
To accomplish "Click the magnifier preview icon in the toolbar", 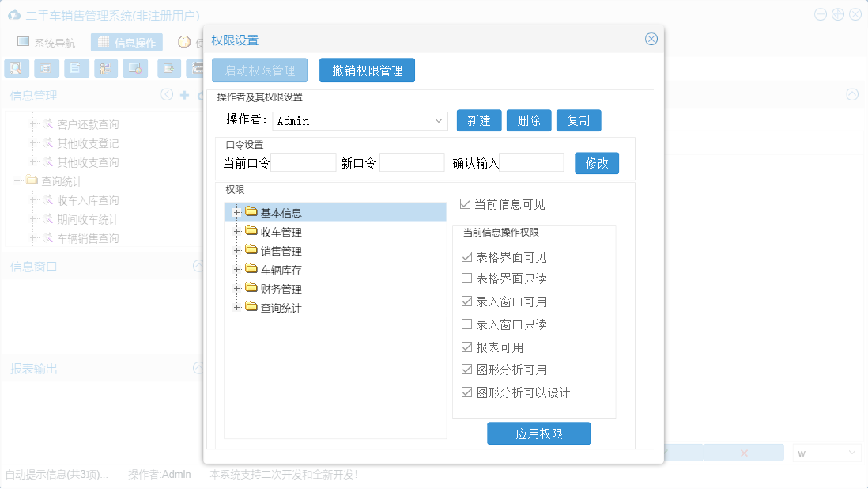I will coord(16,68).
